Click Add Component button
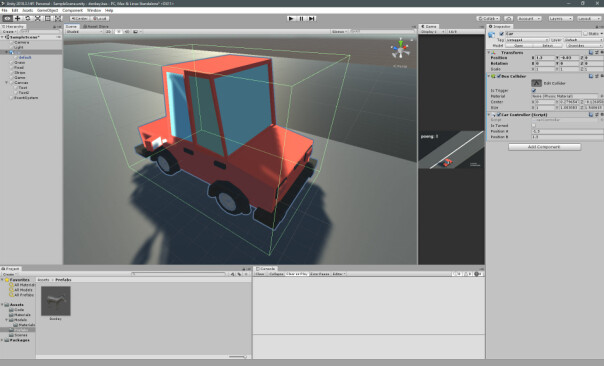This screenshot has height=366, width=604. [x=544, y=147]
